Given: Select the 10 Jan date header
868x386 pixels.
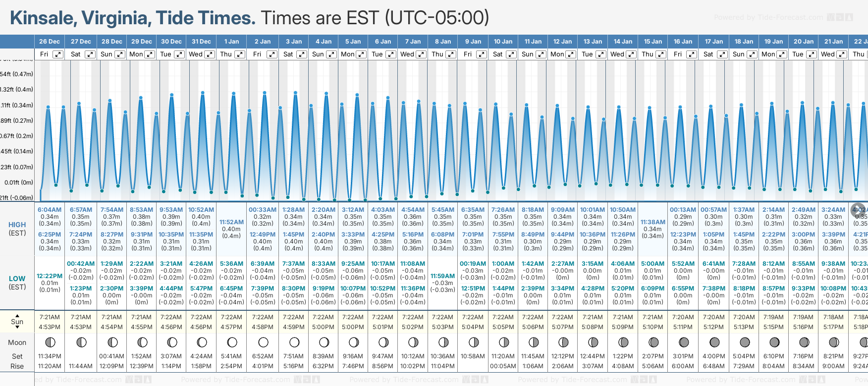Looking at the screenshot, I should pyautogui.click(x=503, y=42).
